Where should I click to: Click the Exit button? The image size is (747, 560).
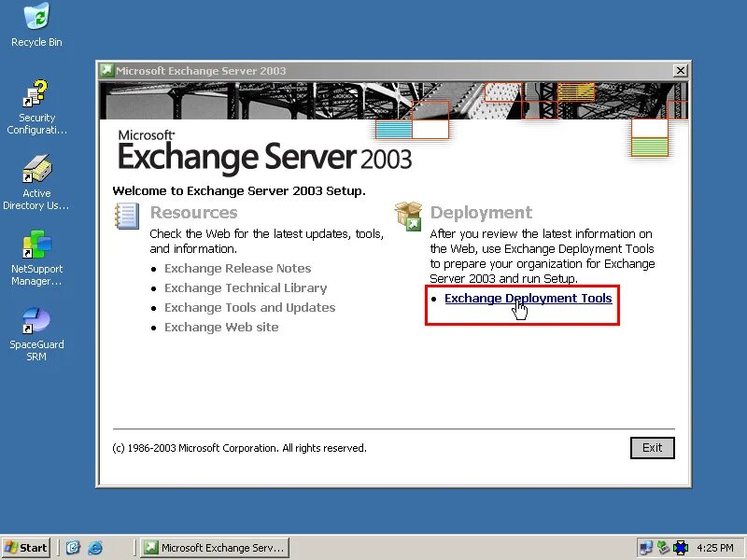coord(652,448)
